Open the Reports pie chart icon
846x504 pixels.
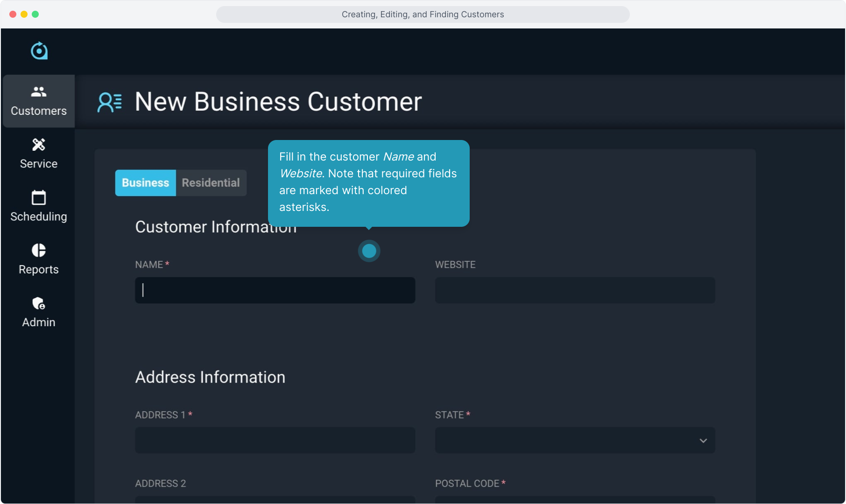[39, 251]
